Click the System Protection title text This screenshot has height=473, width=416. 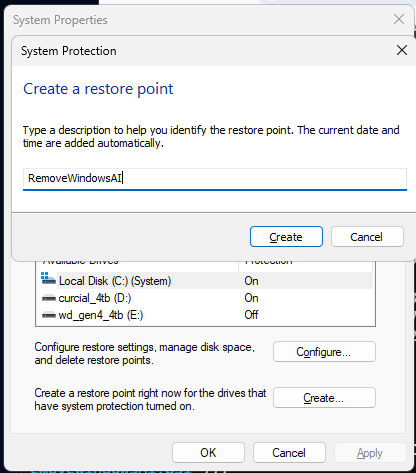[69, 51]
